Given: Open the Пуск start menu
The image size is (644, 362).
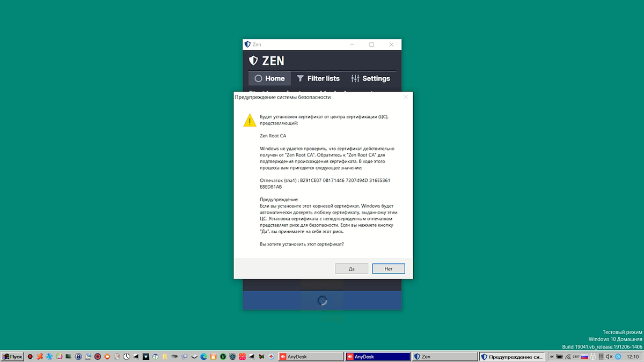Looking at the screenshot, I should [12, 356].
